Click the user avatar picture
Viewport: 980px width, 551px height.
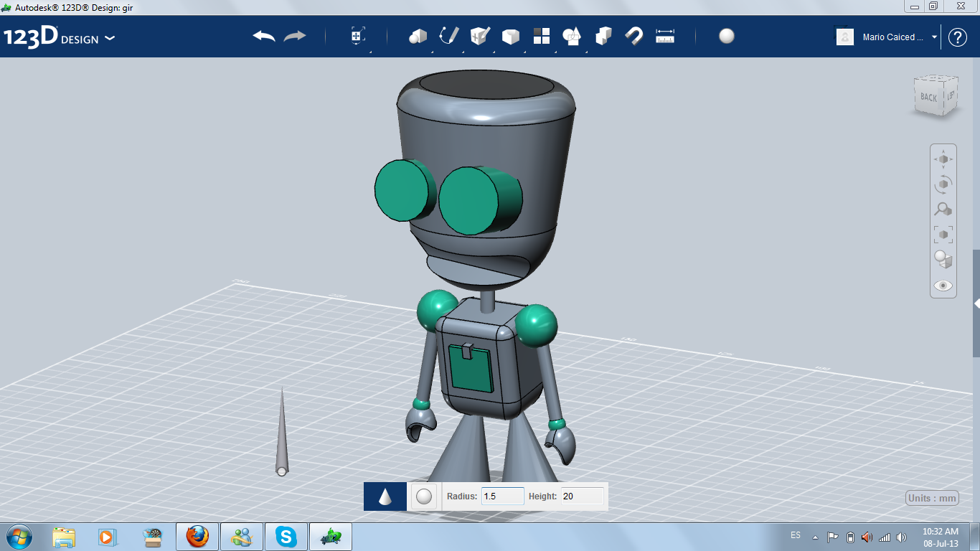[x=845, y=37]
